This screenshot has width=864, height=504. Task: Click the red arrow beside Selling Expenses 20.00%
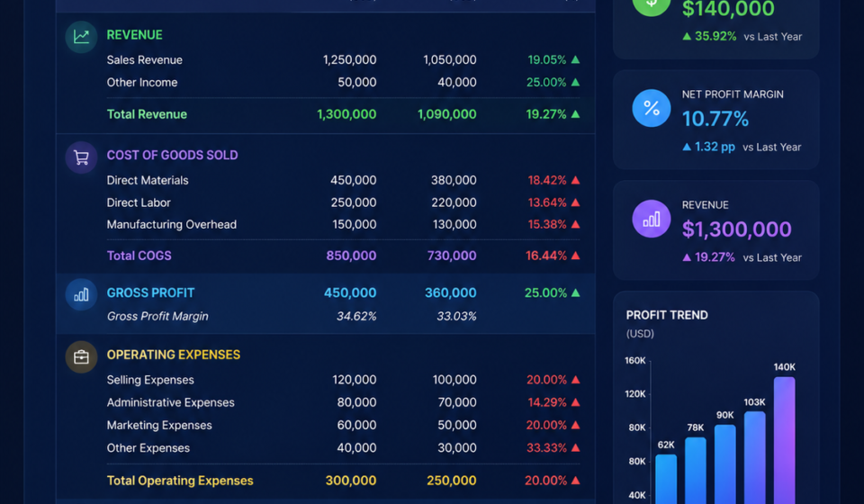click(x=575, y=380)
